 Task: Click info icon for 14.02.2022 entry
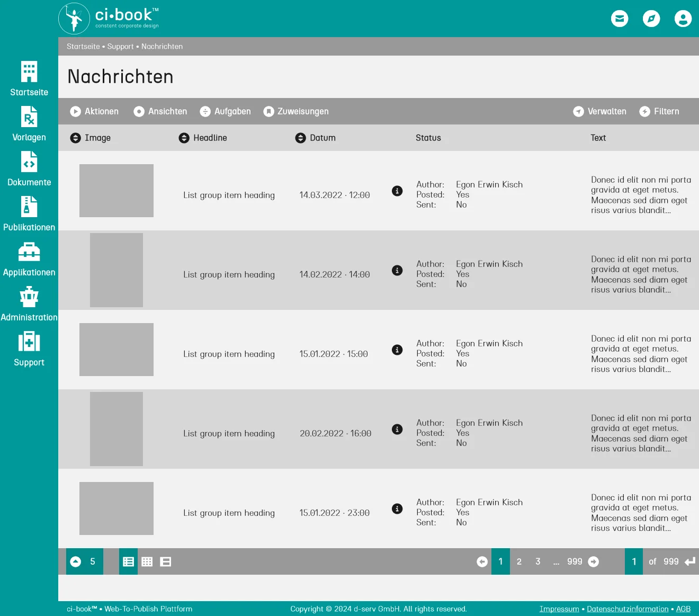pos(397,270)
